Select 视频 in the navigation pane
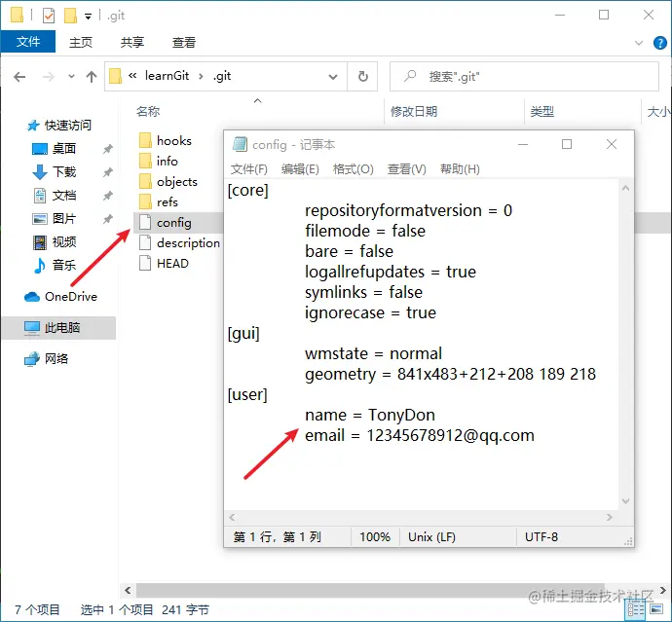Image resolution: width=672 pixels, height=622 pixels. tap(54, 242)
